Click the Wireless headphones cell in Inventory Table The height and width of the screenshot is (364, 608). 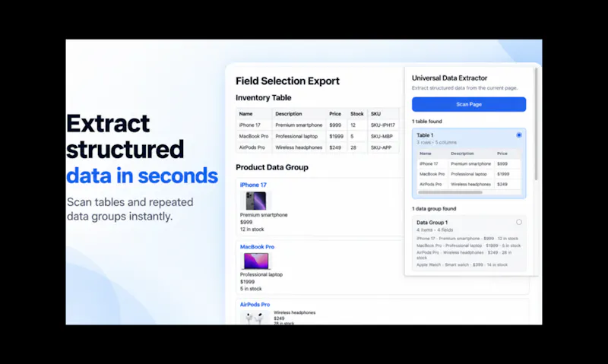pyautogui.click(x=299, y=147)
